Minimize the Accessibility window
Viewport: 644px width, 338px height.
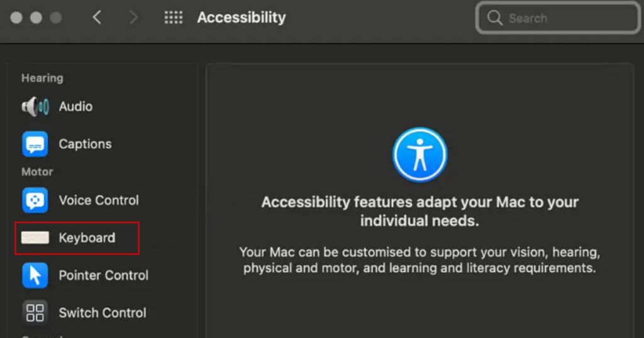pyautogui.click(x=36, y=18)
